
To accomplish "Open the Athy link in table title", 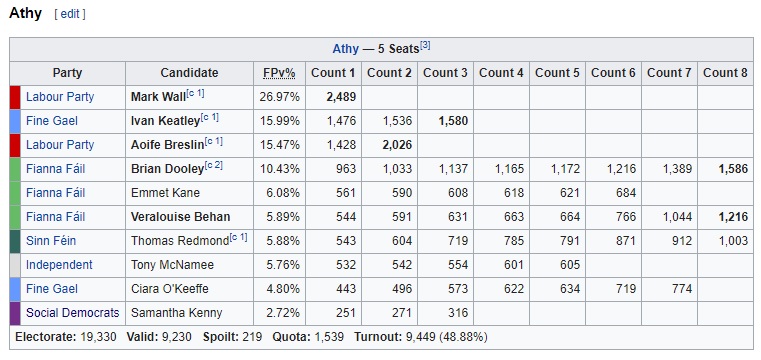I will click(x=346, y=49).
